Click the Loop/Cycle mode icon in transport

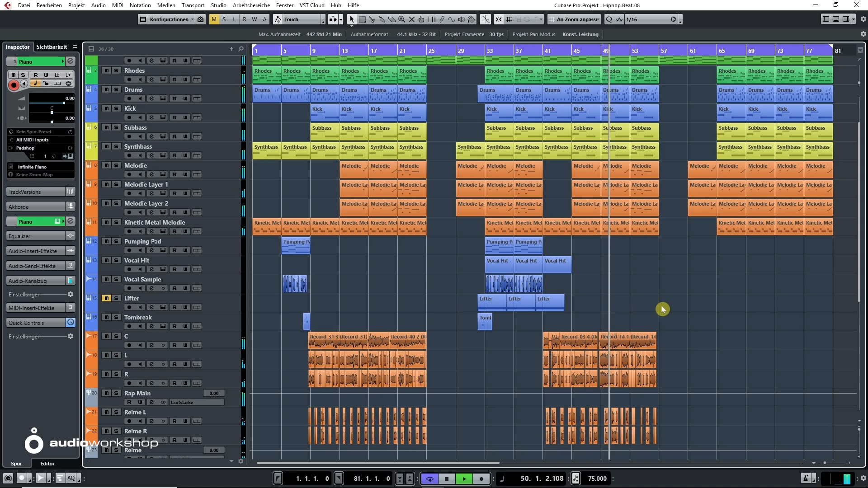(429, 478)
